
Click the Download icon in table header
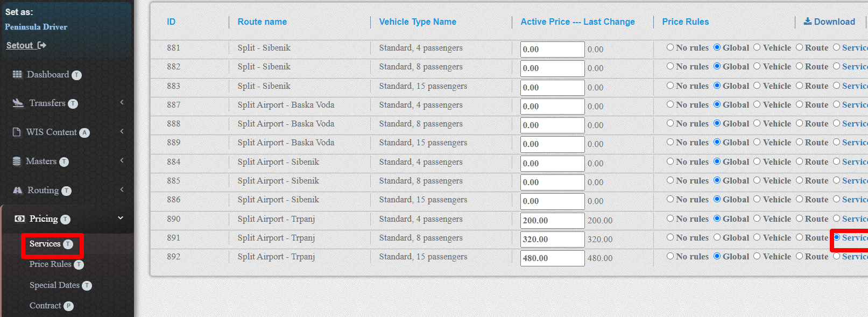[807, 22]
